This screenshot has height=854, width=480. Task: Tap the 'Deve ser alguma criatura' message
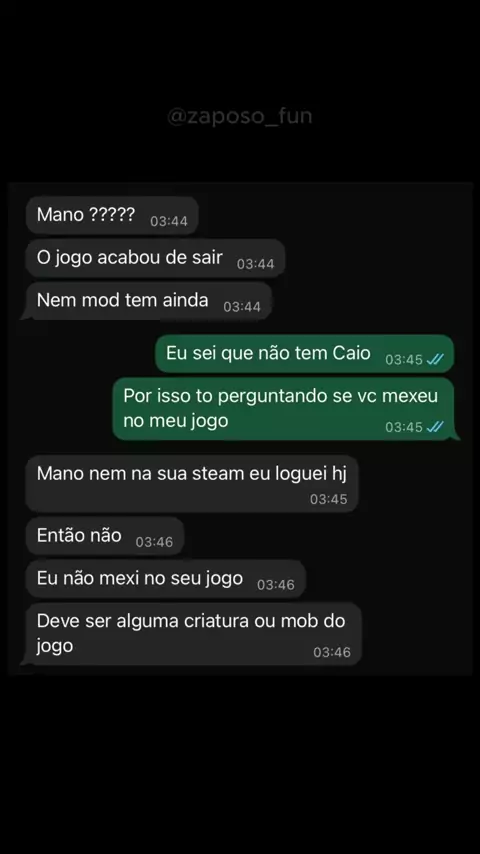192,634
